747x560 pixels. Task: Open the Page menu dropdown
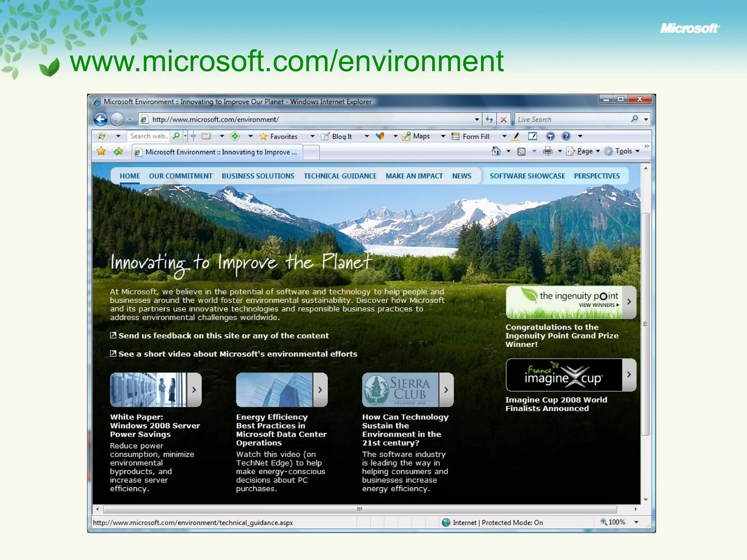(583, 151)
